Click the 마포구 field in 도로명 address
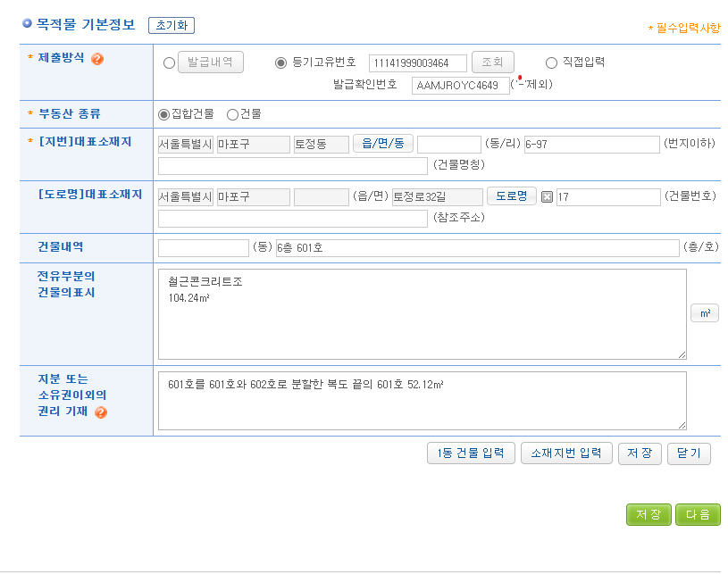This screenshot has height=574, width=728. coord(254,197)
